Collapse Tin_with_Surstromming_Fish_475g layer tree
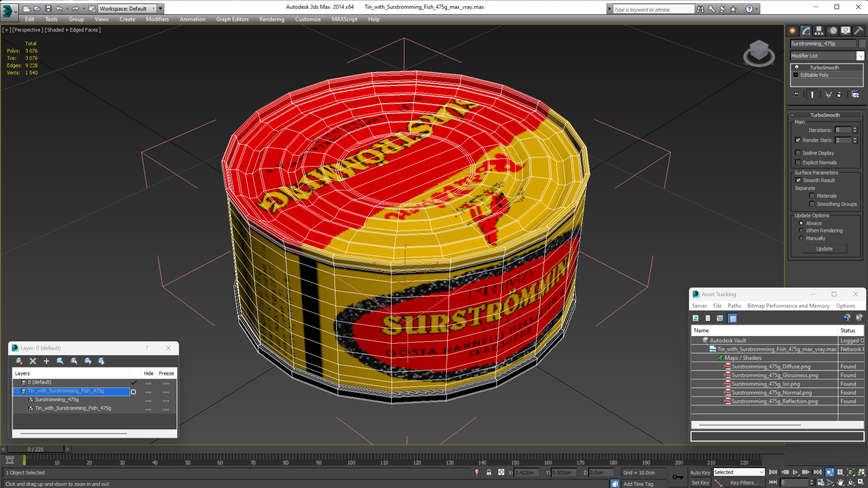 [x=16, y=391]
